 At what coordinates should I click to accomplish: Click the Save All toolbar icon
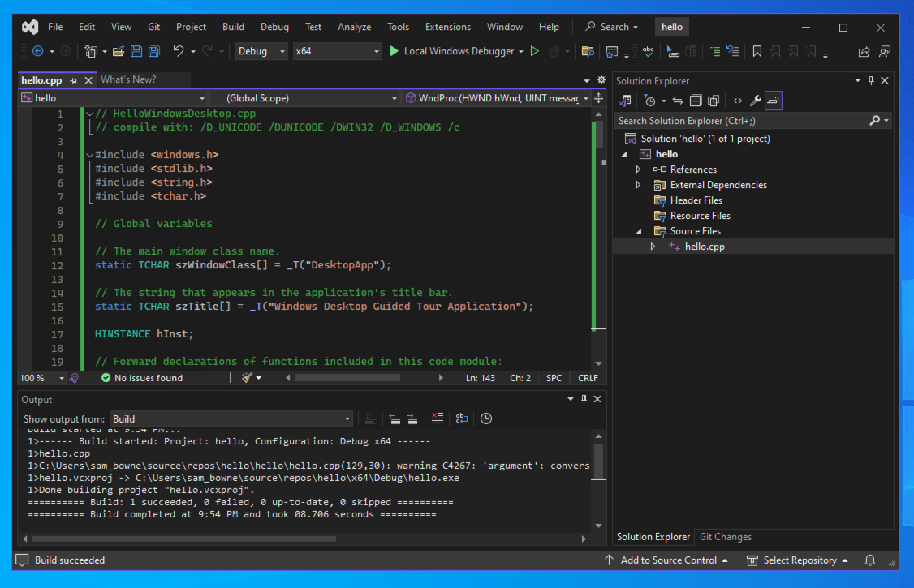pyautogui.click(x=153, y=51)
